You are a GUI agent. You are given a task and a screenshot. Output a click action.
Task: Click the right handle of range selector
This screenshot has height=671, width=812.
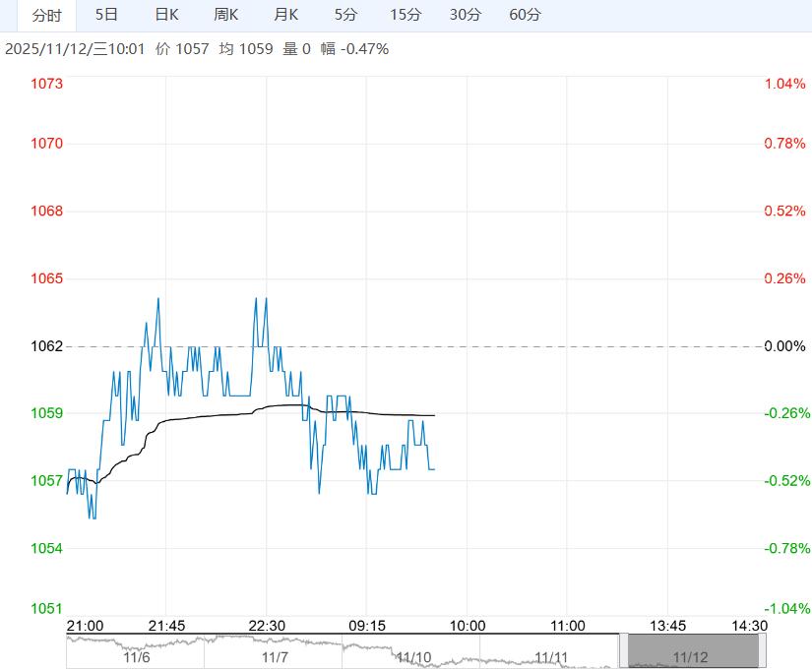(762, 651)
